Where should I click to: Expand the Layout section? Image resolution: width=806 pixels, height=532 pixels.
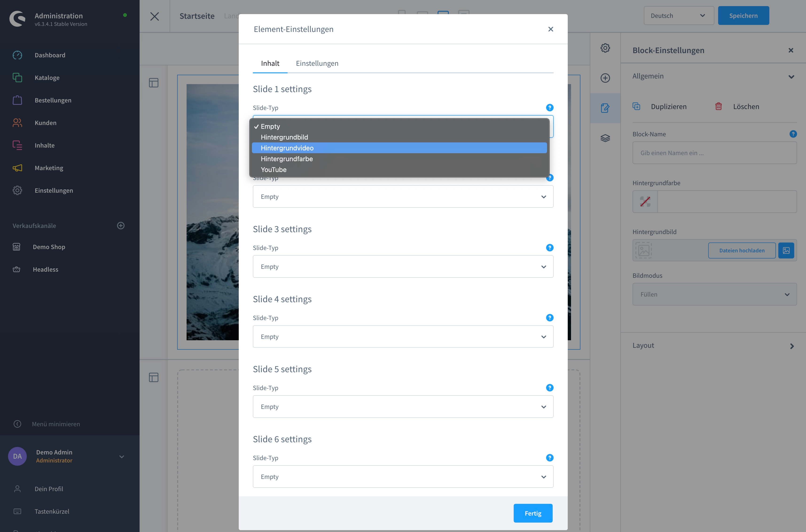[x=713, y=345]
